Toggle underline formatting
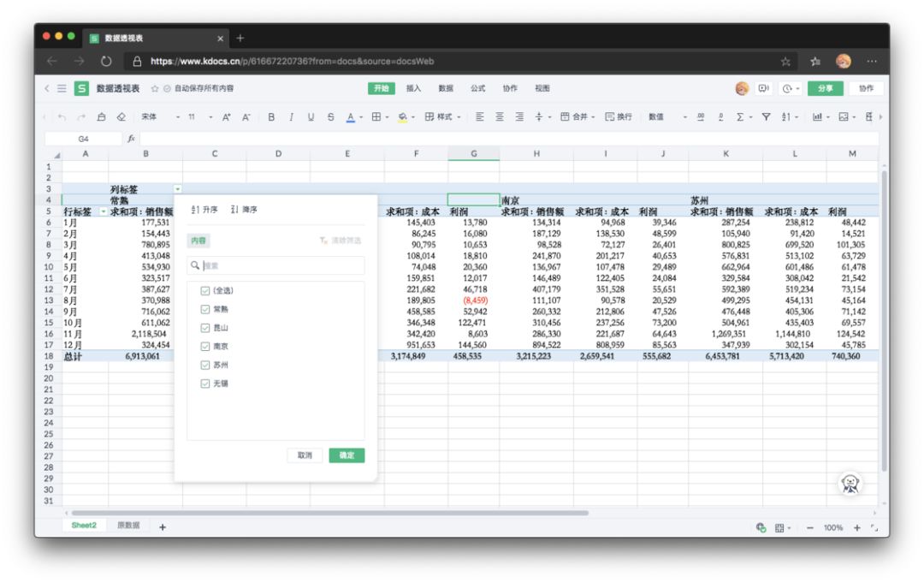This screenshot has height=583, width=924. tap(311, 117)
